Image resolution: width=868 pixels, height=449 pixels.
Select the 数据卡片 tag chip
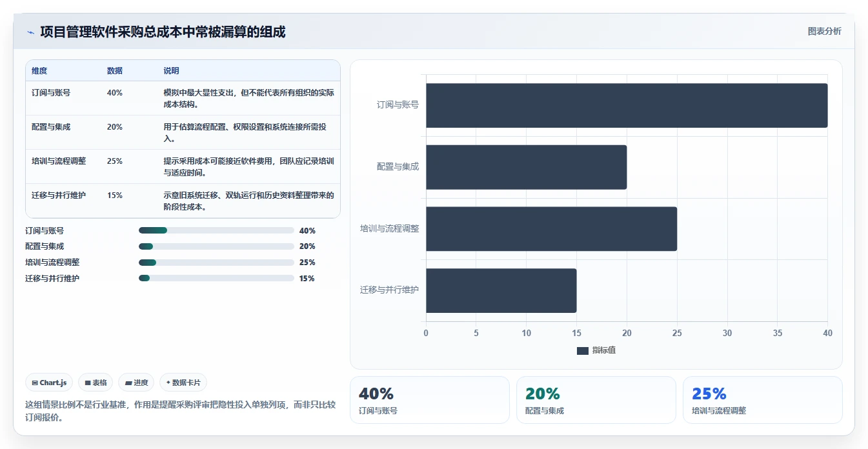point(183,383)
